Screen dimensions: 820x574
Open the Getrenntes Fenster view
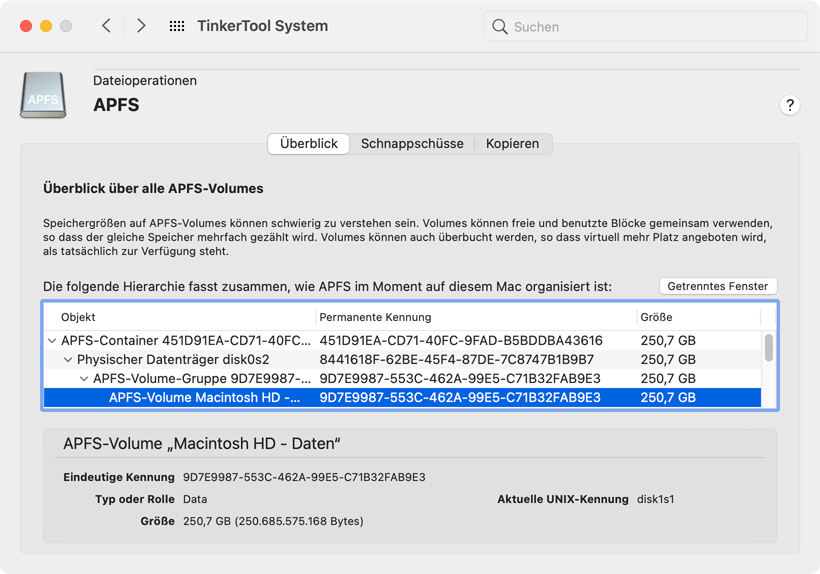pyautogui.click(x=718, y=286)
